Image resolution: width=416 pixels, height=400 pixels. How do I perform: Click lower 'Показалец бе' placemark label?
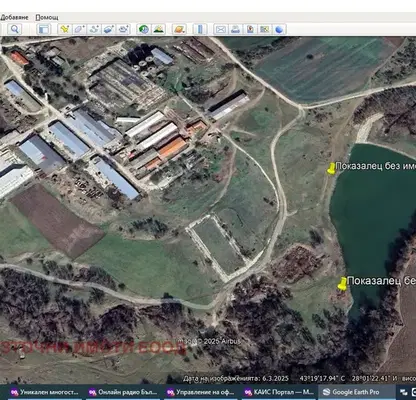(x=381, y=281)
